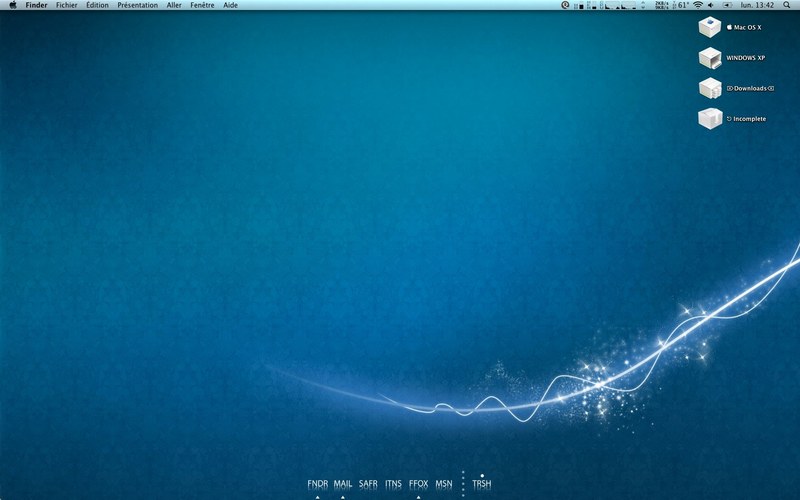Launch MSN via the MSN dock item
This screenshot has width=800, height=500.
click(444, 484)
